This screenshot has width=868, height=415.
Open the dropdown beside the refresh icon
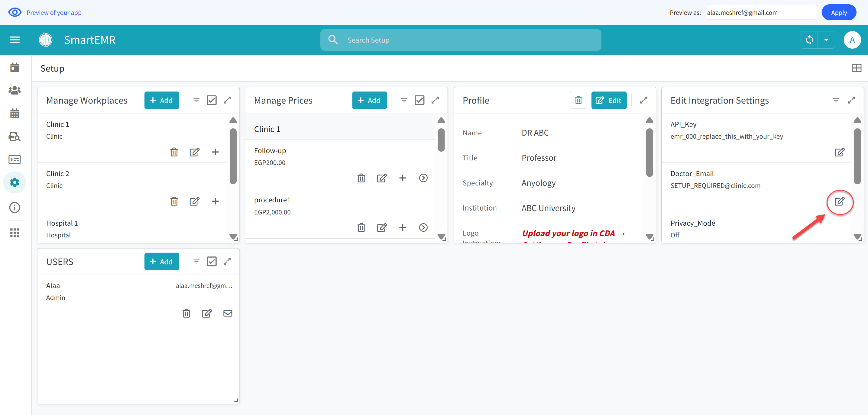pos(826,40)
